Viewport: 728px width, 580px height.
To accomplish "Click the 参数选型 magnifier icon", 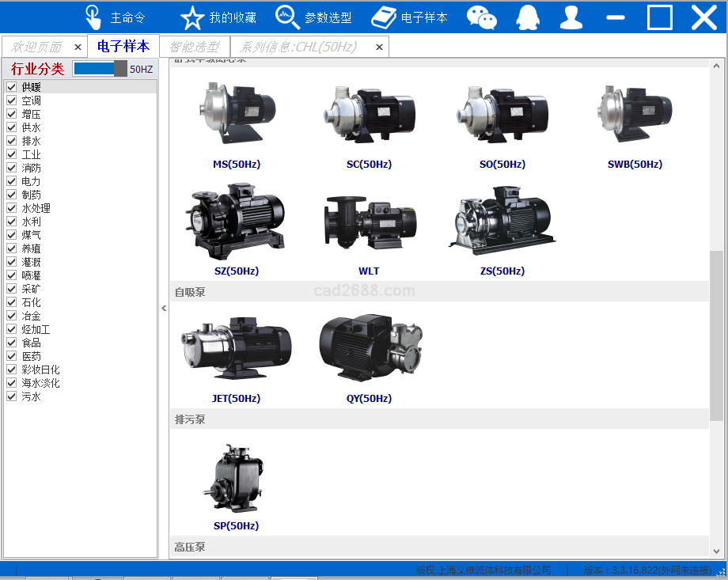I will pyautogui.click(x=287, y=17).
